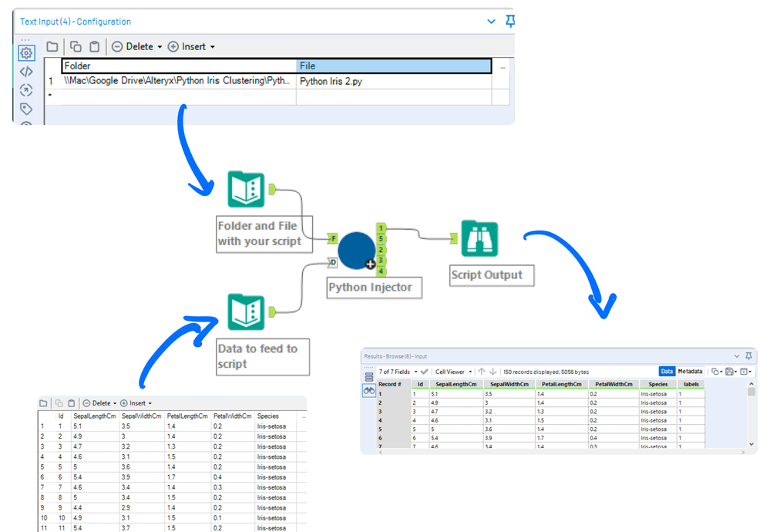Click the Results vertical scrollbar thumb
This screenshot has width=770, height=532.
(752, 392)
